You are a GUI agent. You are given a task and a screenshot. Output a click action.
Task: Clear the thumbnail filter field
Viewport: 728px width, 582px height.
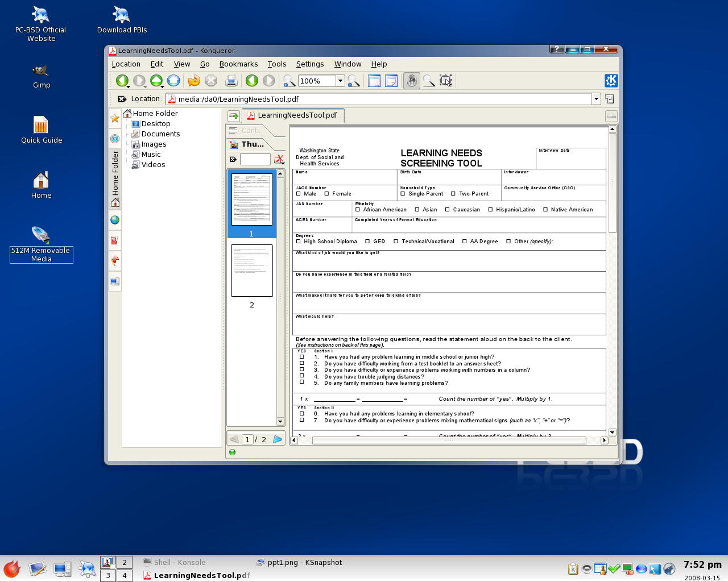pos(233,160)
